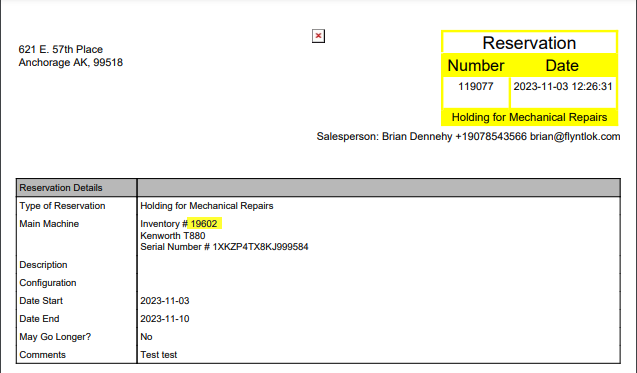Select end date 2023-11-10

pyautogui.click(x=165, y=319)
